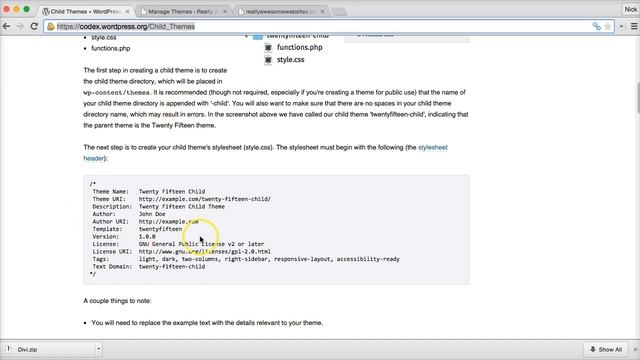640x360 pixels.
Task: Go forward using the browser forward arrow
Action: [20, 27]
